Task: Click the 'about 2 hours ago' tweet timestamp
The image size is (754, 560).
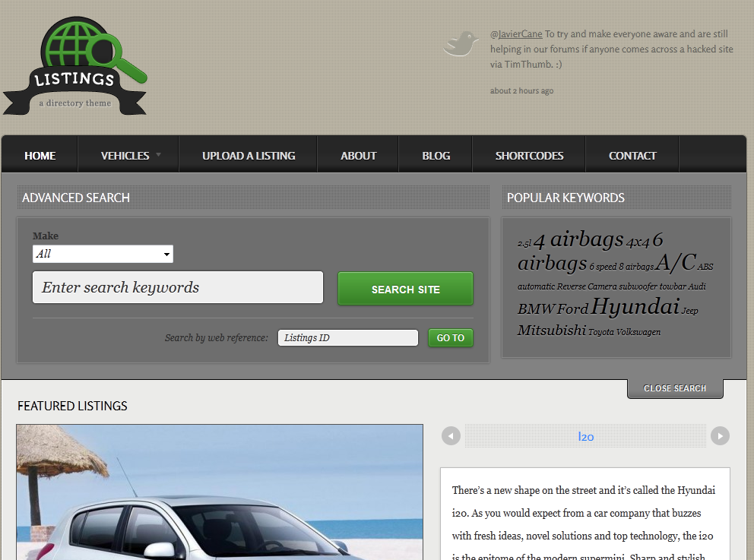Action: click(x=521, y=91)
